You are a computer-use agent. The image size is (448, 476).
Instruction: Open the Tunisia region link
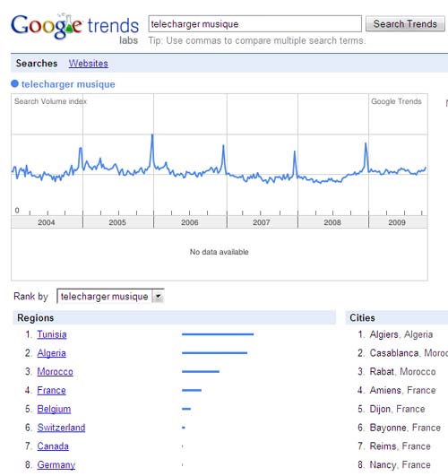[x=52, y=334]
